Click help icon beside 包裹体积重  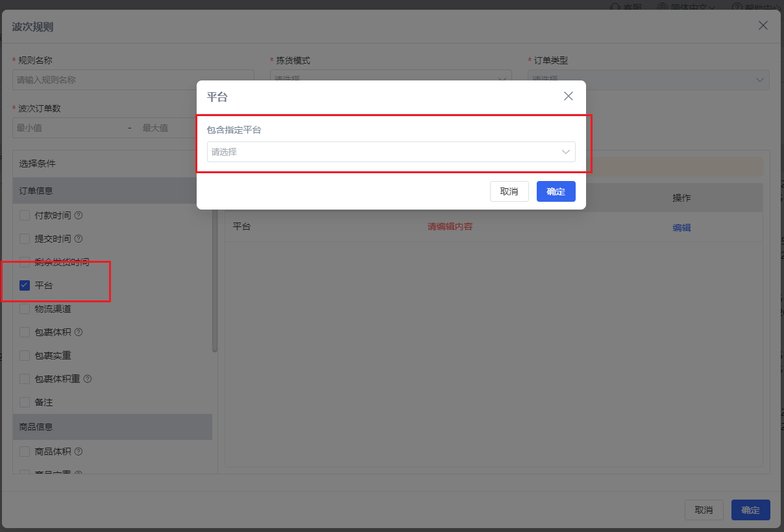pyautogui.click(x=88, y=379)
